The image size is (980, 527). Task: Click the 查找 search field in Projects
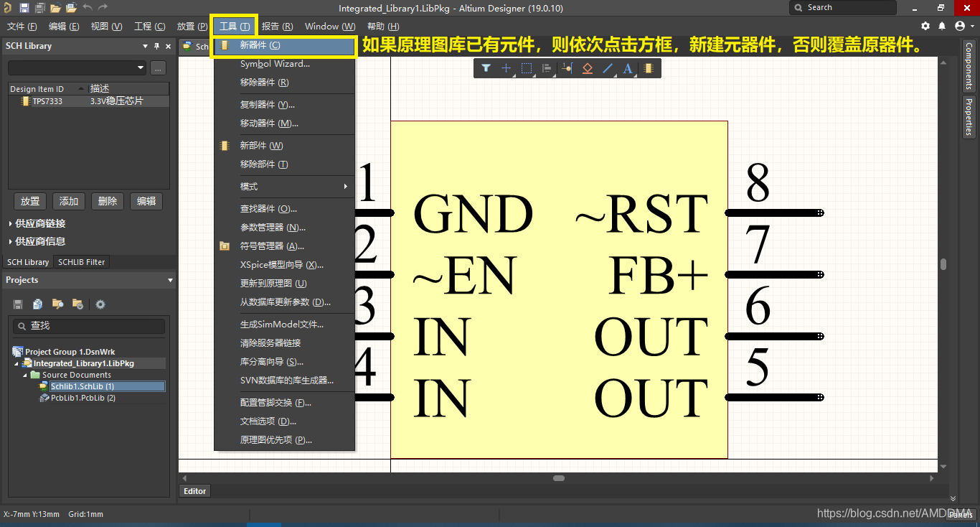coord(90,326)
